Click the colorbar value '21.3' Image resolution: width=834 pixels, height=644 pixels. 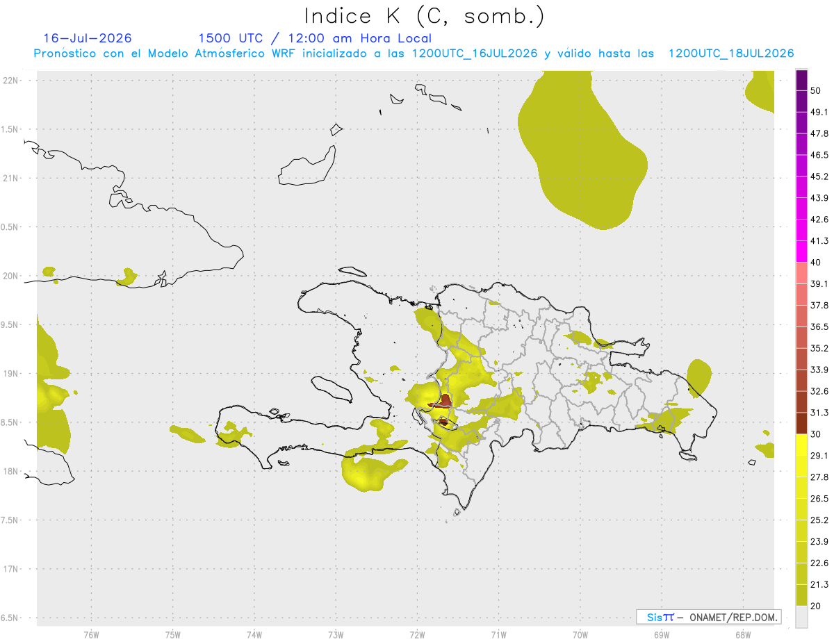819,584
